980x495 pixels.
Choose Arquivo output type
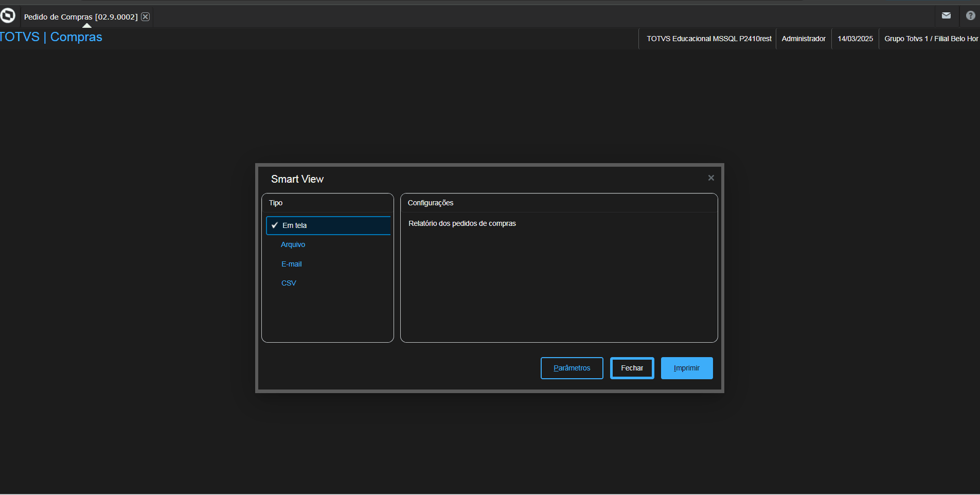click(293, 244)
